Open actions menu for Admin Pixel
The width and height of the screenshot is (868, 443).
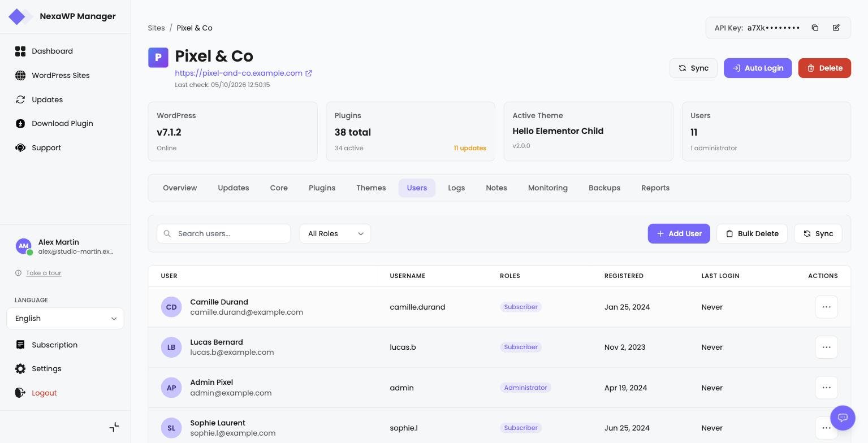pos(826,388)
